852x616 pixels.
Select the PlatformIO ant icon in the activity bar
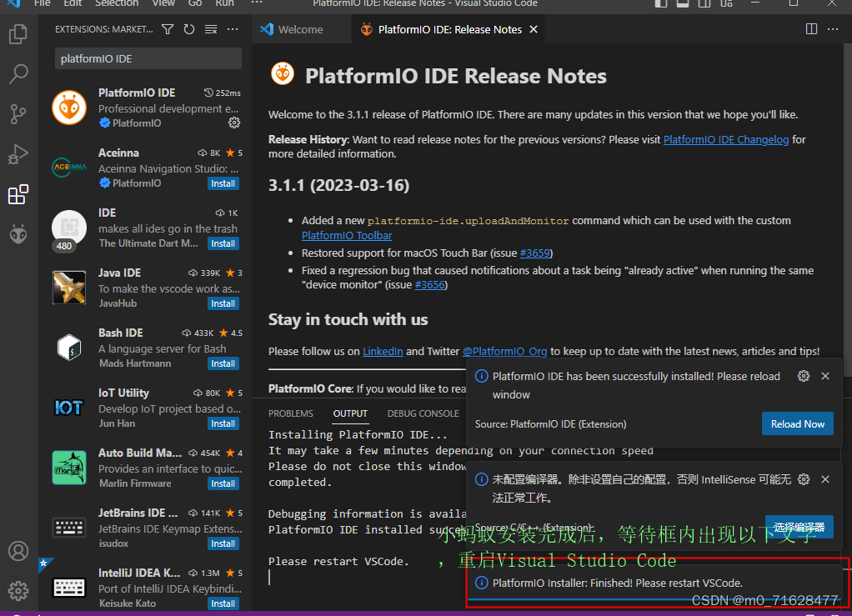coord(18,233)
